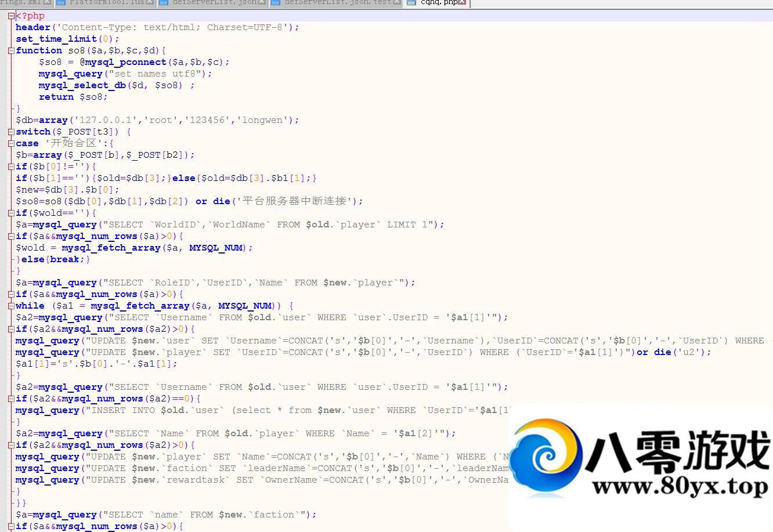Click the INSERT INTO $old.`user` line
This screenshot has width=773, height=532.
pyautogui.click(x=262, y=410)
